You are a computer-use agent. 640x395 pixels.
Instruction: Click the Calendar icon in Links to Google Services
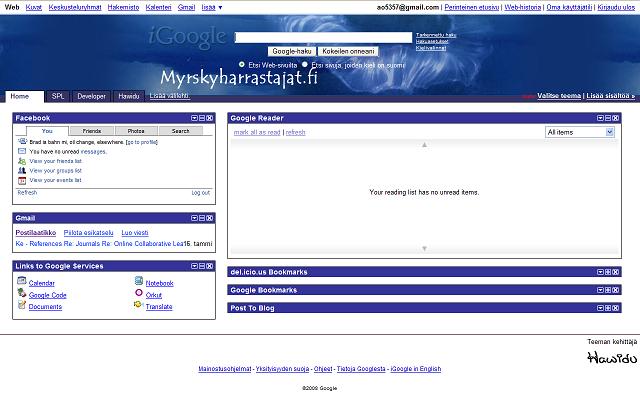[x=22, y=281]
